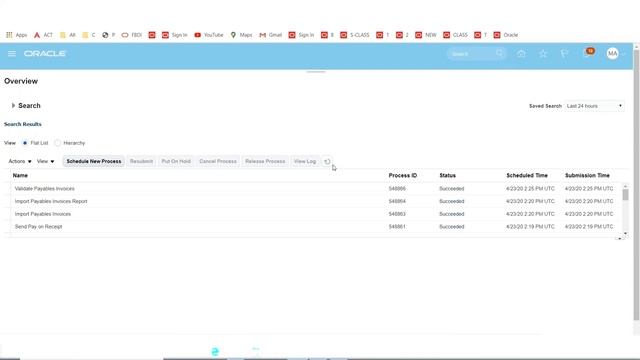
Task: Click the Put On Hold button
Action: [176, 161]
